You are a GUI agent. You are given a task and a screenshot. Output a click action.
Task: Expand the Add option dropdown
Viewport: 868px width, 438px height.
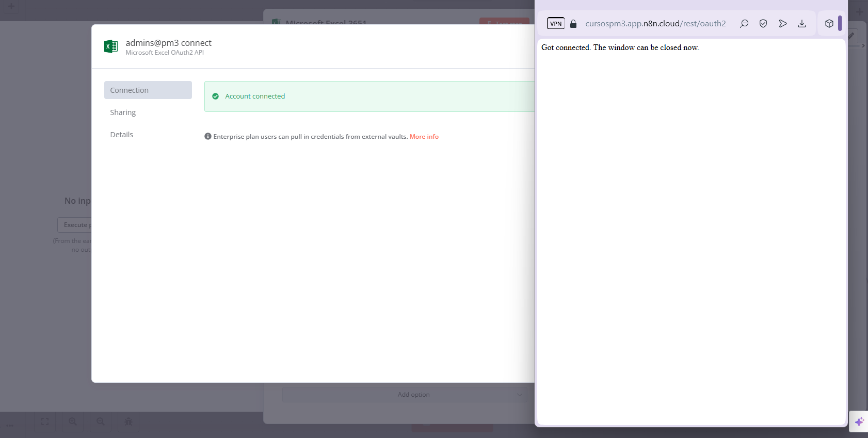(405, 395)
